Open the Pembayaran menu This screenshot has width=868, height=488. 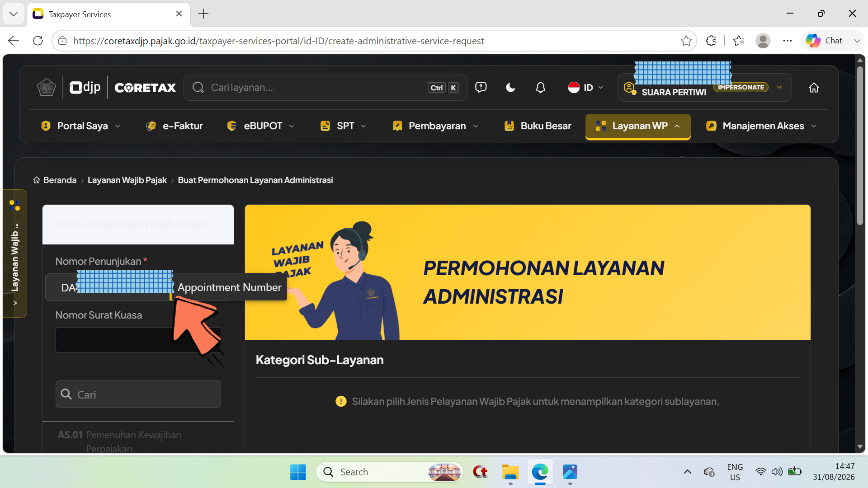(436, 126)
